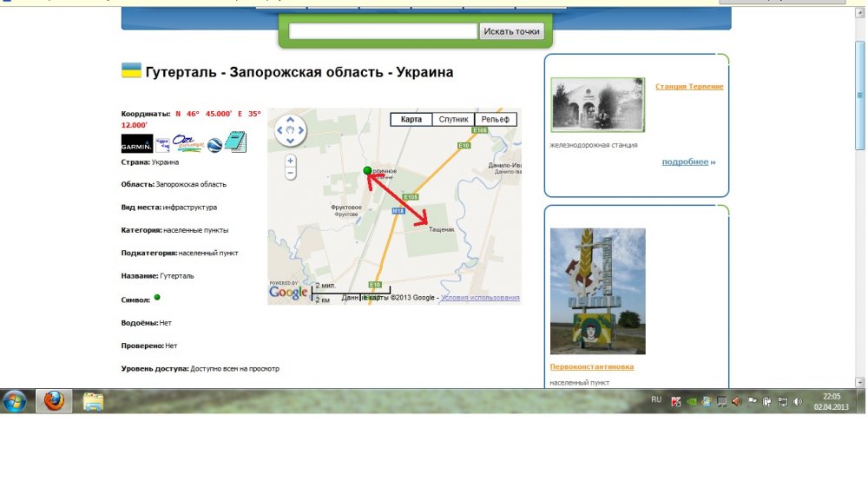The width and height of the screenshot is (868, 488).
Task: Download waypoint in Garmin format
Action: (136, 144)
